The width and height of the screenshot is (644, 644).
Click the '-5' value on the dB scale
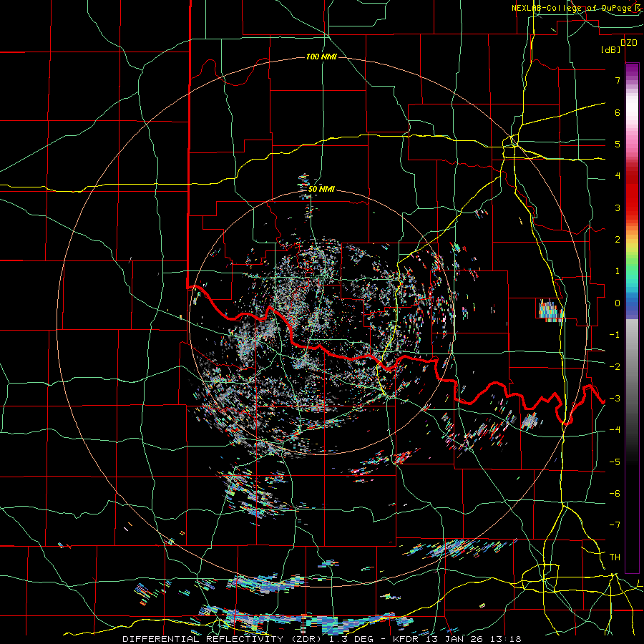[615, 462]
